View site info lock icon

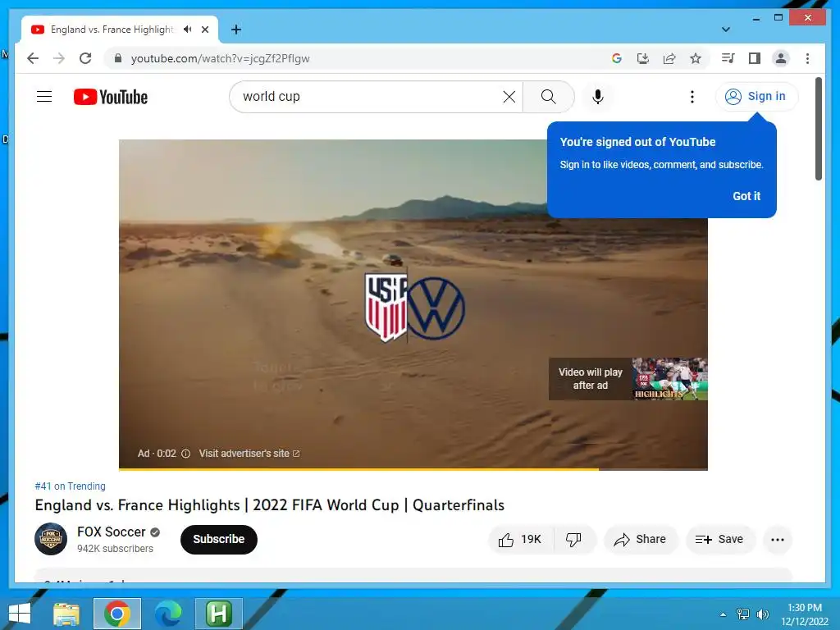[x=118, y=58]
